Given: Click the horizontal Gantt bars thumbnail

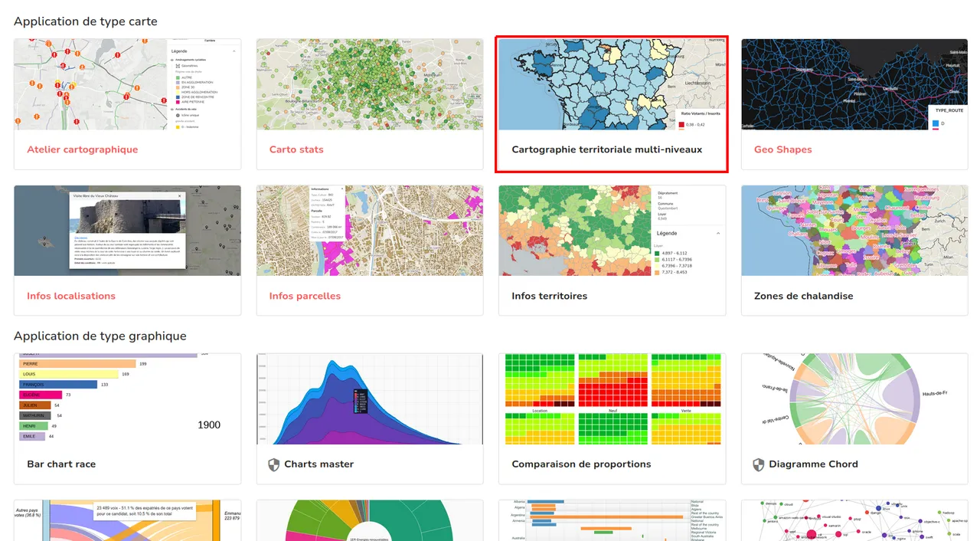Looking at the screenshot, I should click(612, 520).
